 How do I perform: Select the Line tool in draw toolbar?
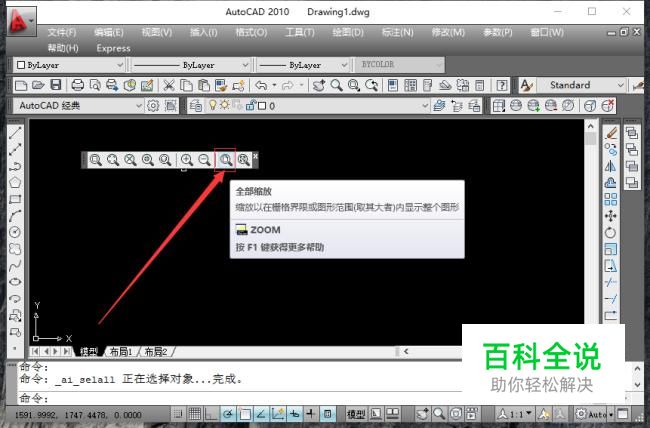click(x=15, y=133)
